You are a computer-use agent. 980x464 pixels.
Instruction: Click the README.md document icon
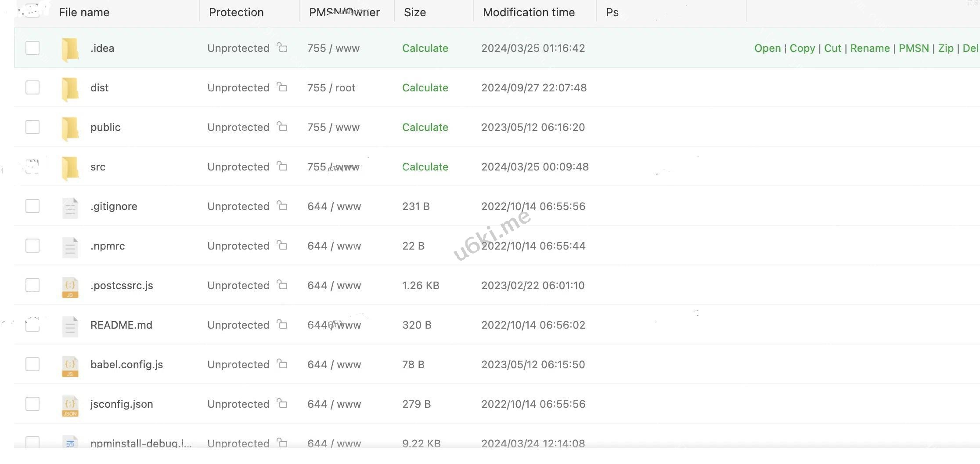pyautogui.click(x=70, y=326)
